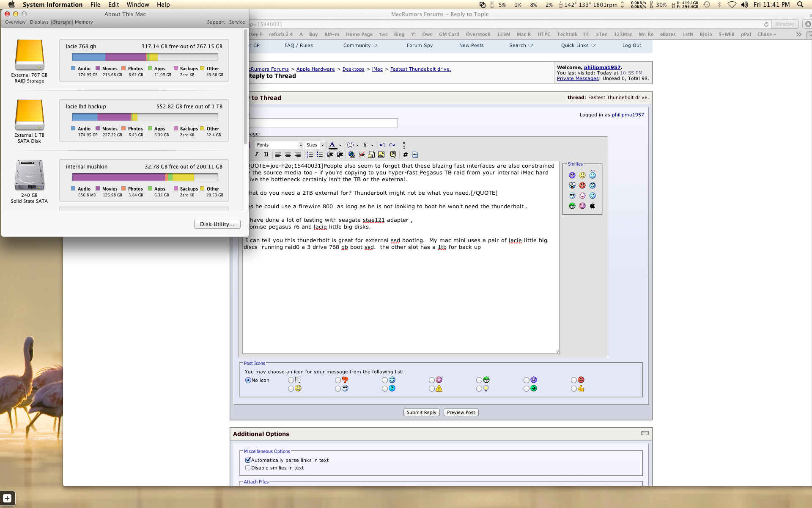The width and height of the screenshot is (812, 508).
Task: Decrease indent in the editor
Action: (330, 155)
